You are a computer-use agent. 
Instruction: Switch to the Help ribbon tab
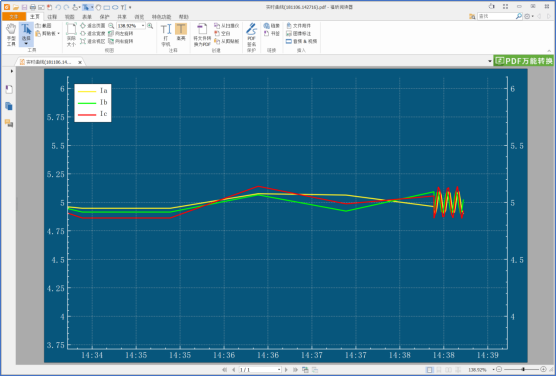coord(184,17)
